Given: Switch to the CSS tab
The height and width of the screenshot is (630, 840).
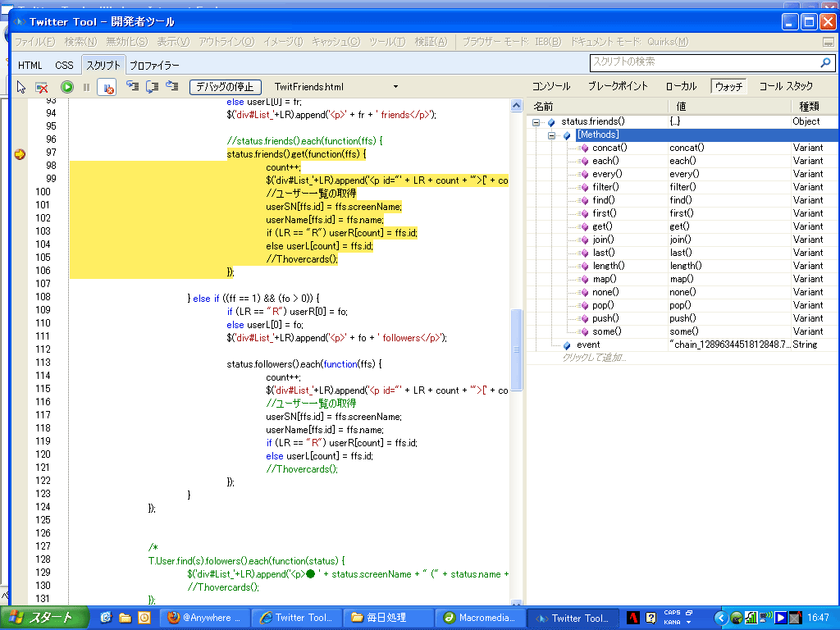Looking at the screenshot, I should pyautogui.click(x=64, y=66).
